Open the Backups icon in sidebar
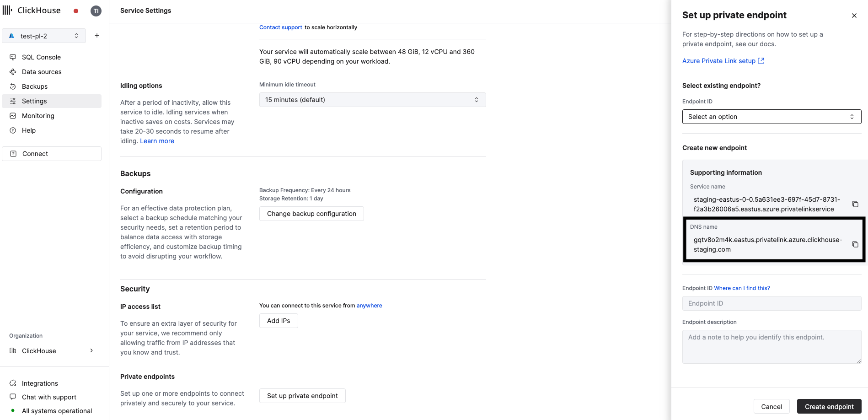Viewport: 868px width, 420px height. [x=13, y=86]
